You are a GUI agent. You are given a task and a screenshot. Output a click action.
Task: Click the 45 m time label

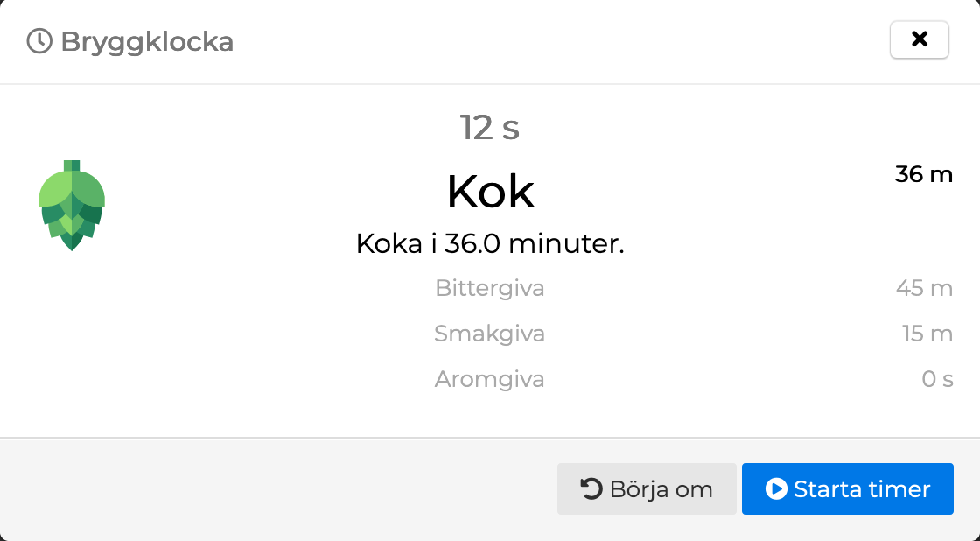pyautogui.click(x=924, y=288)
